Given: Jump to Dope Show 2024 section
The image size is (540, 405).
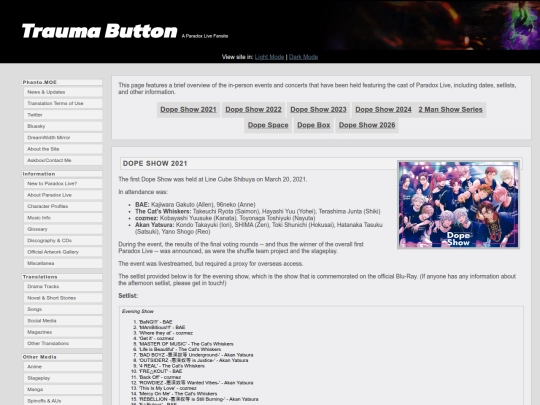Looking at the screenshot, I should point(383,110).
